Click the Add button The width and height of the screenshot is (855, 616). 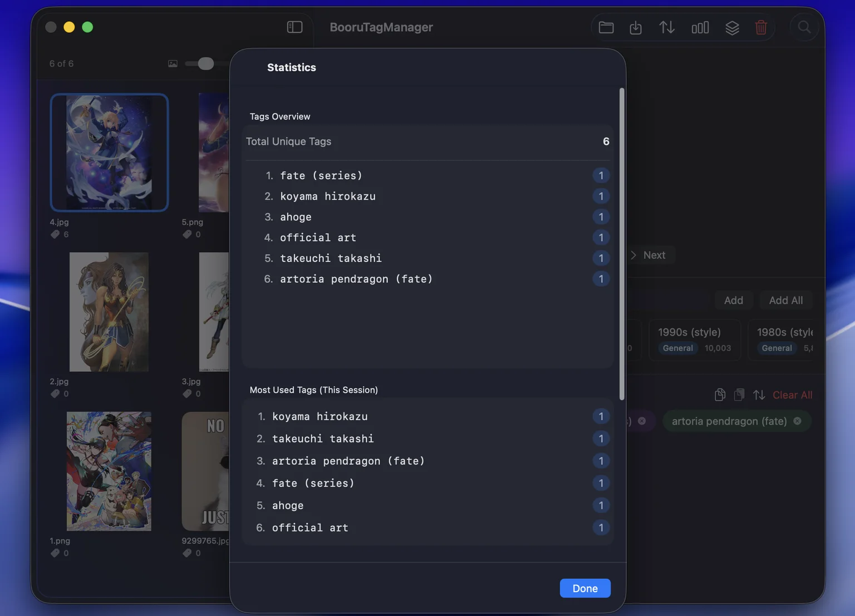[733, 300]
